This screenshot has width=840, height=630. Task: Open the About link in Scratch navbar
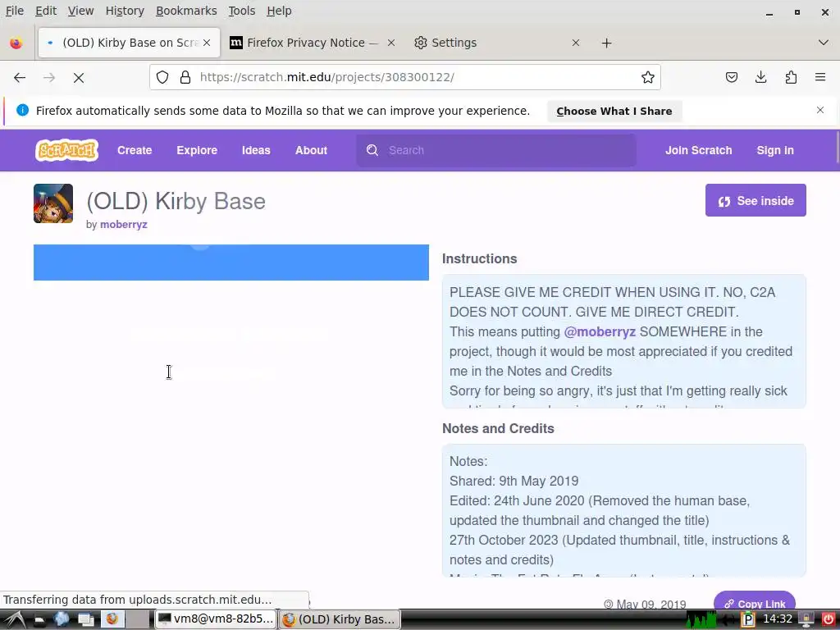(311, 150)
